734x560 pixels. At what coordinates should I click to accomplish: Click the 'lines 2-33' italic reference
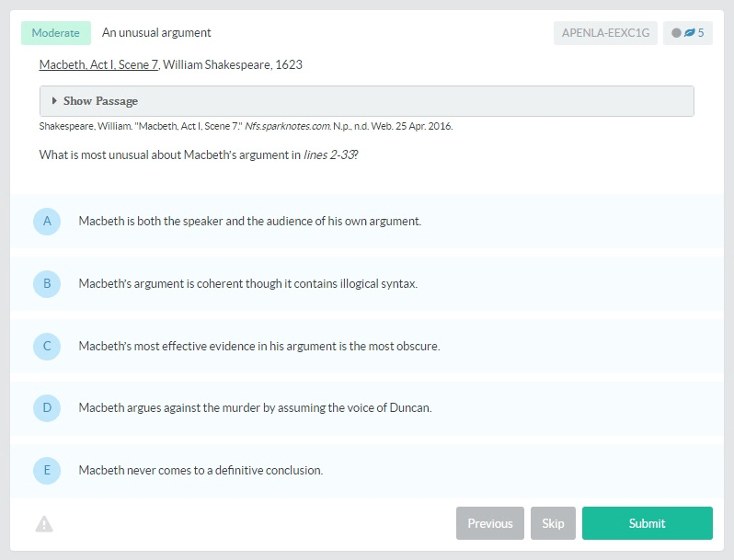(328, 154)
